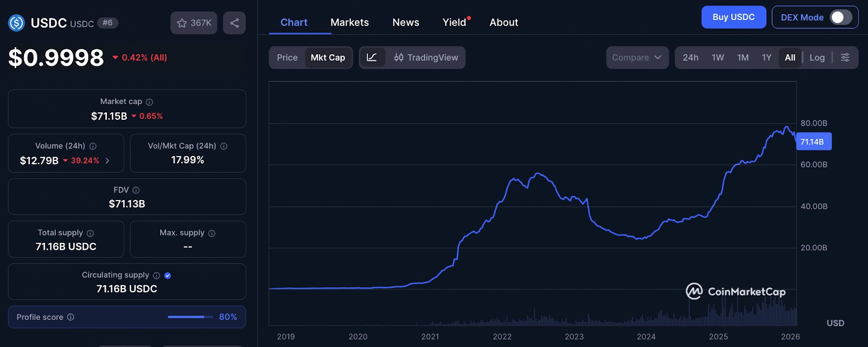Click the 20.00B y-axis label
Image resolution: width=868 pixels, height=347 pixels.
click(814, 248)
